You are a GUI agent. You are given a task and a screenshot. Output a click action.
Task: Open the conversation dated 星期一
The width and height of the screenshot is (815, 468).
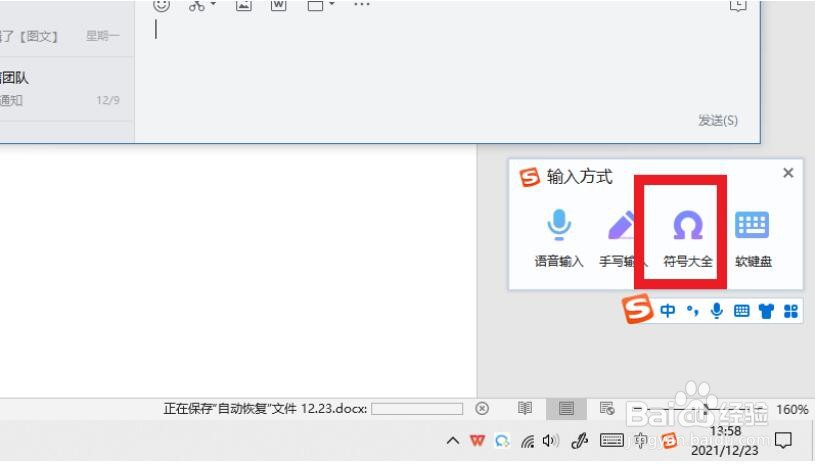(67, 36)
